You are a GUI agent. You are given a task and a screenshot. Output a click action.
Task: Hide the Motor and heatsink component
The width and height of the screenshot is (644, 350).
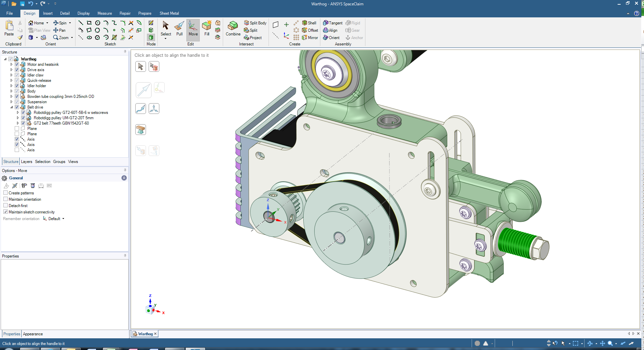point(17,64)
